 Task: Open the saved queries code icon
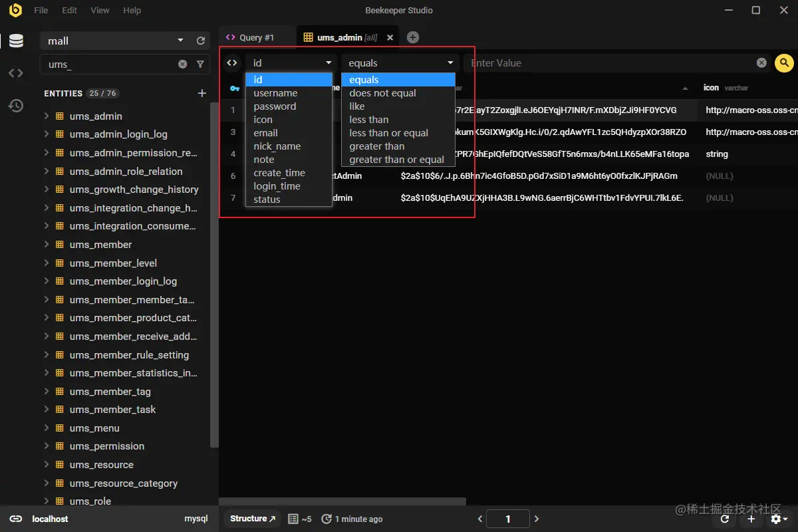point(16,73)
